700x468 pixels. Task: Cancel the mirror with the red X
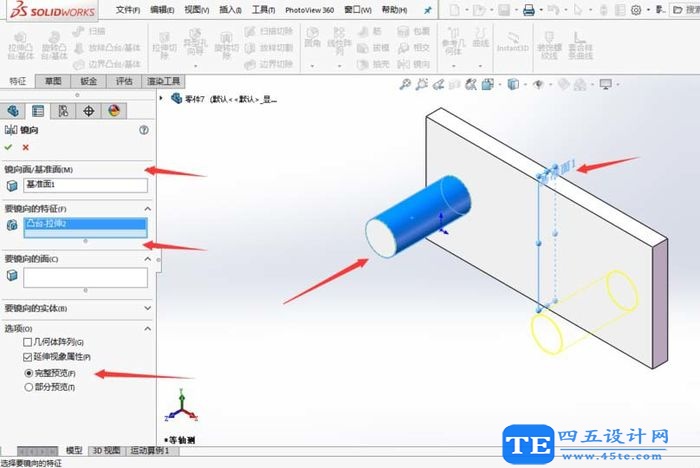tap(25, 147)
